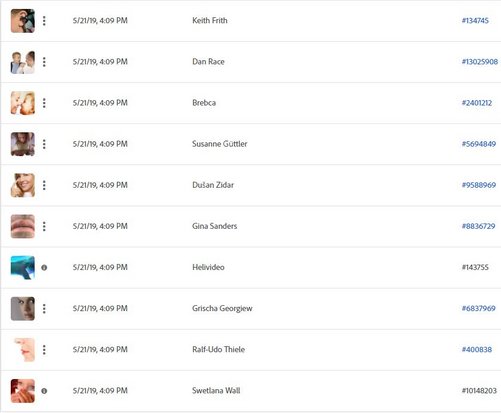Open asset link #134745
Screen dimensions: 501x413
click(475, 21)
